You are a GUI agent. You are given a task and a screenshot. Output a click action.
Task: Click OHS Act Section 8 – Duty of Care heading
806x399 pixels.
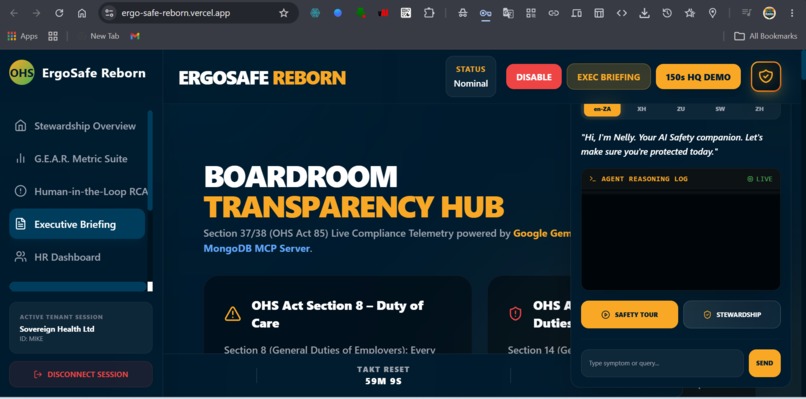(337, 314)
